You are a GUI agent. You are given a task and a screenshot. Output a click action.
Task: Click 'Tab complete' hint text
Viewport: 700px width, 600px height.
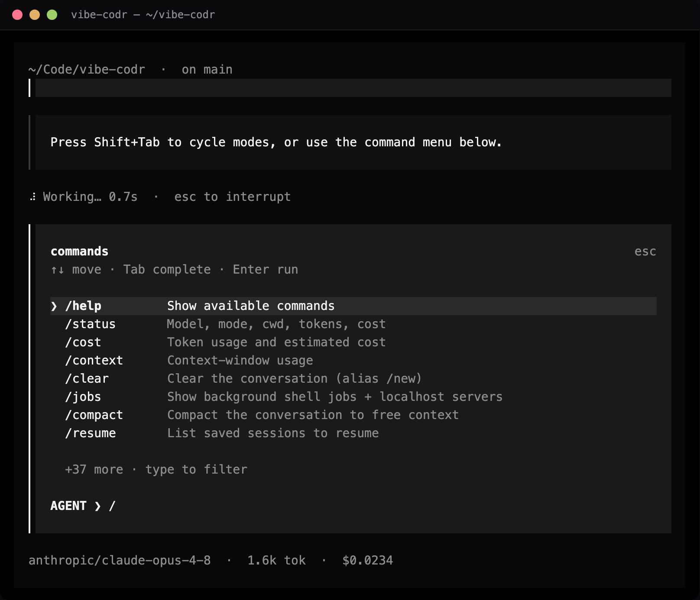click(167, 270)
